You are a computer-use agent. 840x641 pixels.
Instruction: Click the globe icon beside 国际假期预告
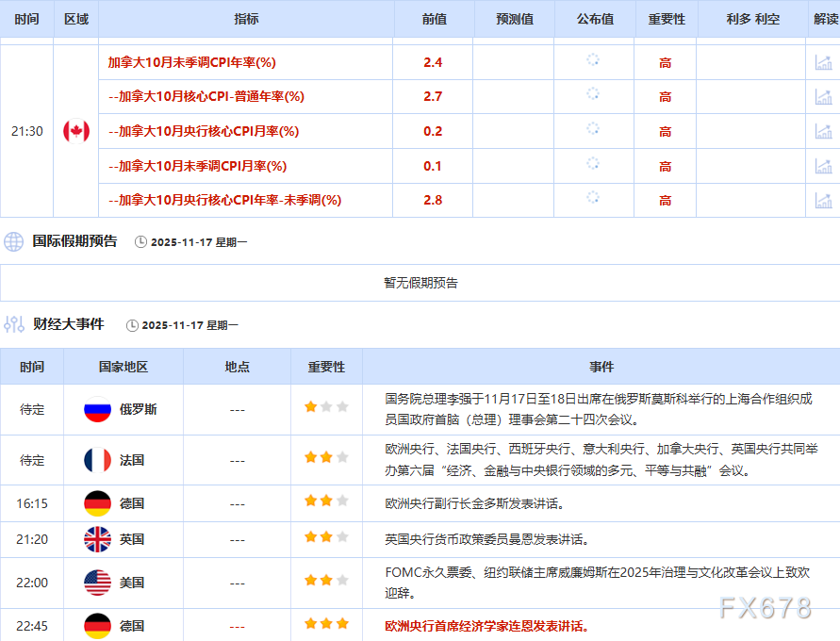[13, 240]
